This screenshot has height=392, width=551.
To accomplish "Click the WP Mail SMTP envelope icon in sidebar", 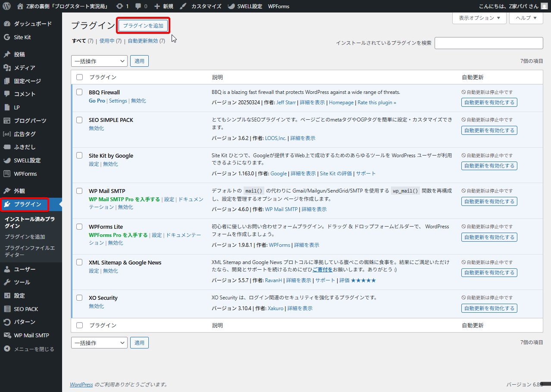I will coord(7,335).
